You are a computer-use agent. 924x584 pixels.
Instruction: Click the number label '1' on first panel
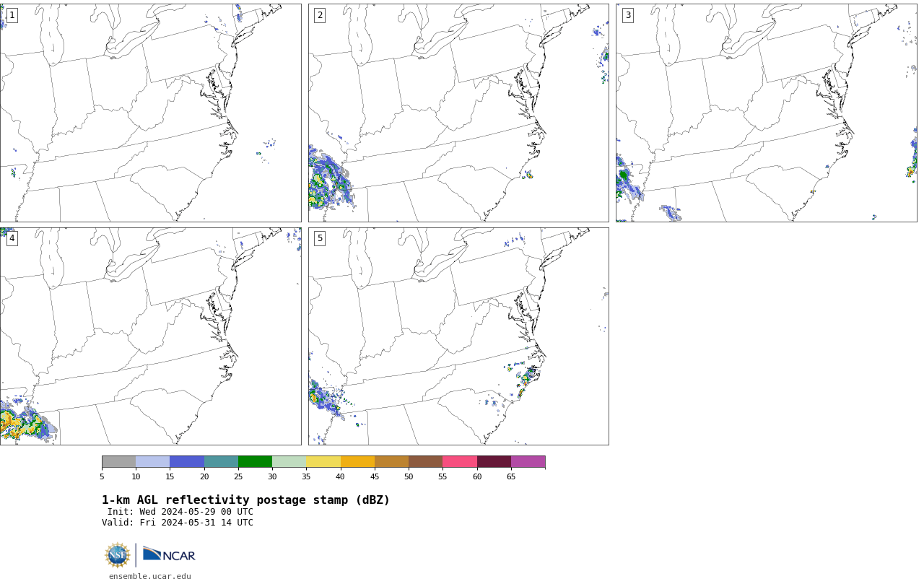[12, 15]
